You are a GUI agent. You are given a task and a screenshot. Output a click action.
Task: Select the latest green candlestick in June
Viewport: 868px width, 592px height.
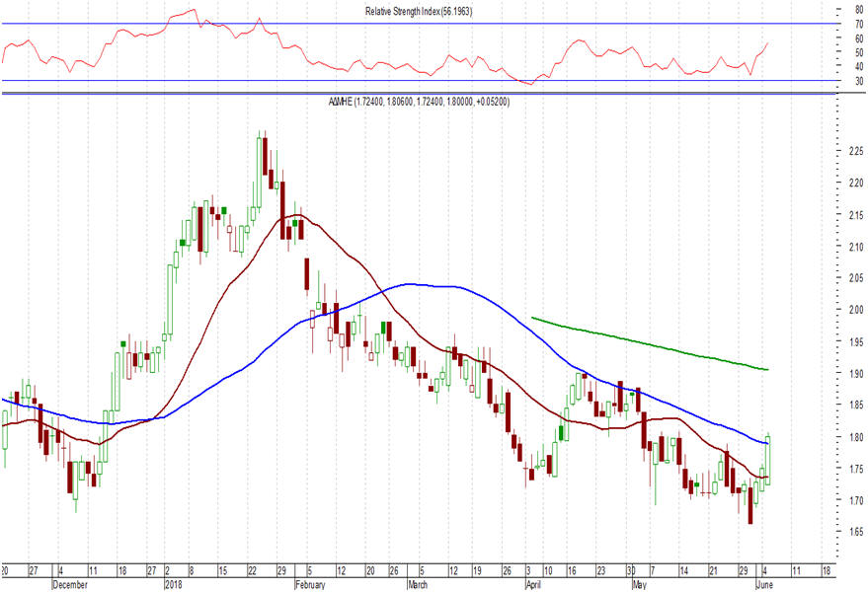point(768,460)
